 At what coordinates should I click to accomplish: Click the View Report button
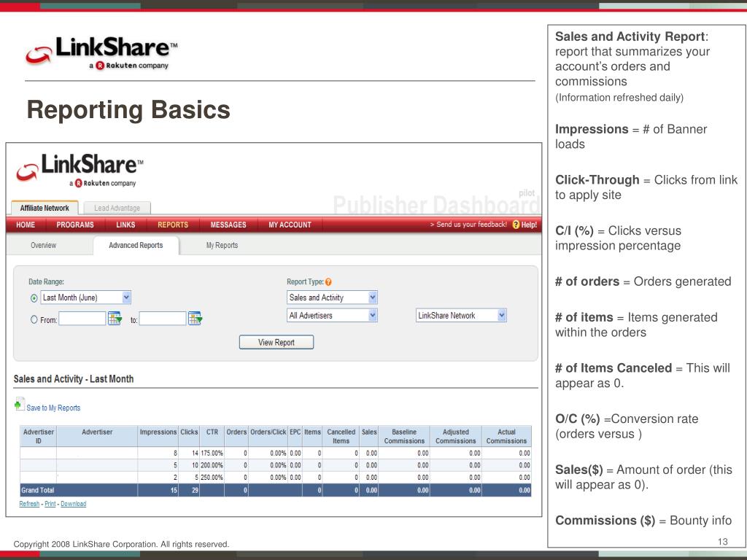[x=276, y=343]
